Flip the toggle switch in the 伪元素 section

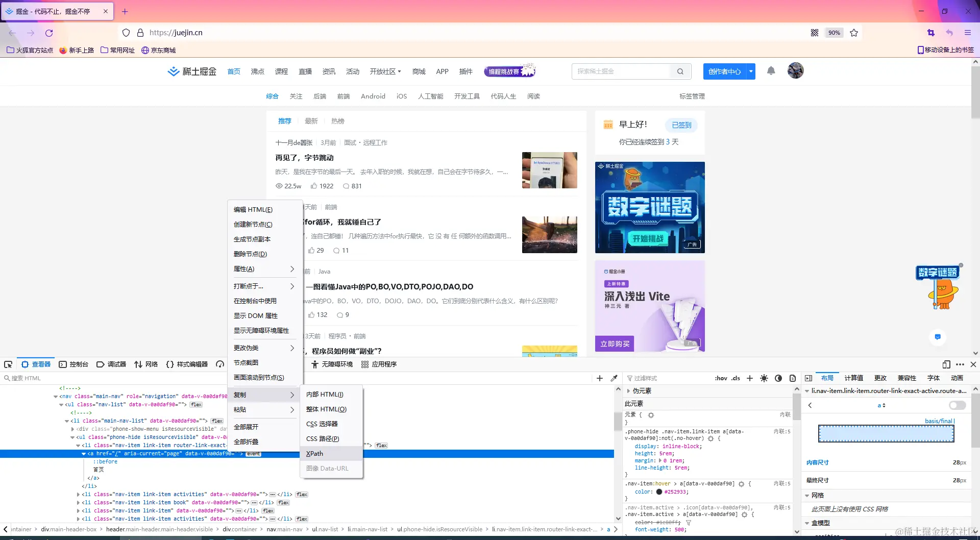click(957, 405)
